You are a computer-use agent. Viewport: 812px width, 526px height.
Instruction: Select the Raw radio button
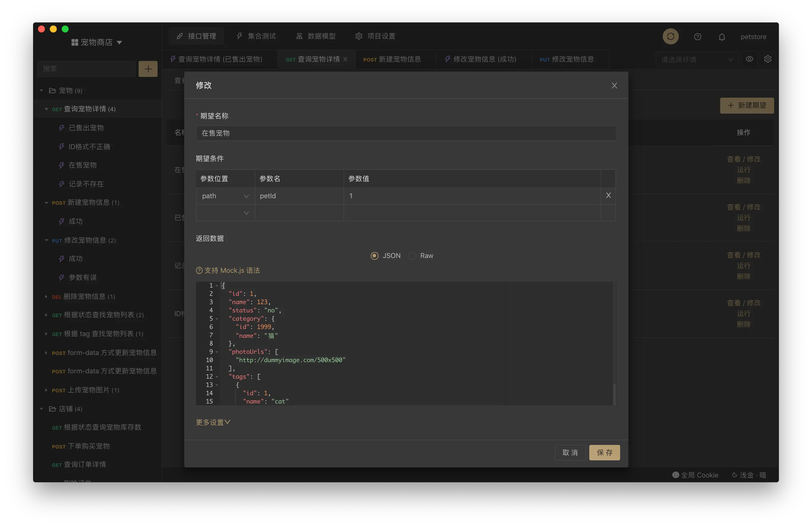[x=413, y=256]
